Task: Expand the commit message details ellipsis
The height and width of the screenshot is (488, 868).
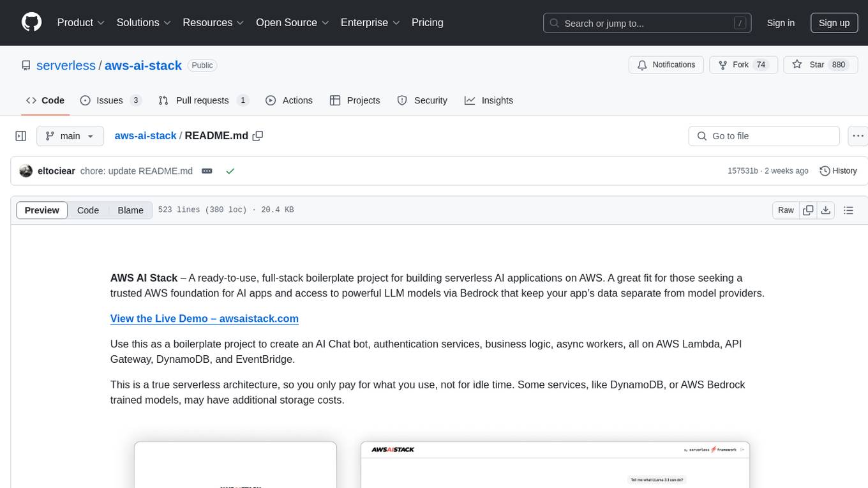Action: [207, 171]
